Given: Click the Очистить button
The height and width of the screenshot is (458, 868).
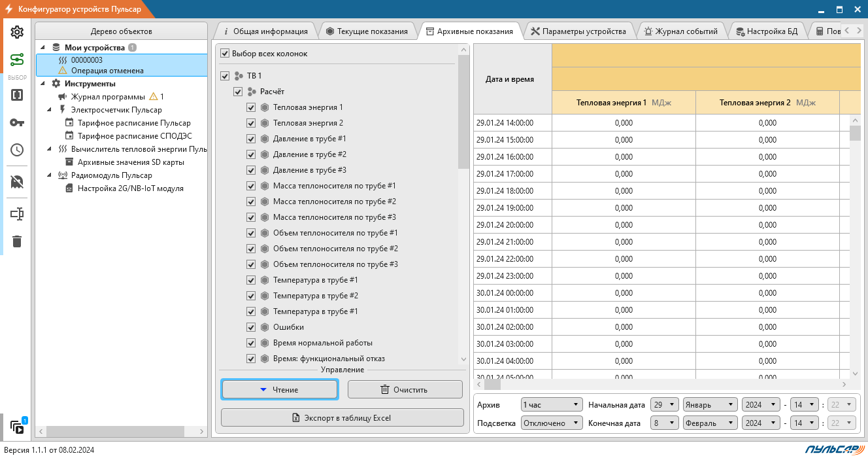Looking at the screenshot, I should (405, 389).
